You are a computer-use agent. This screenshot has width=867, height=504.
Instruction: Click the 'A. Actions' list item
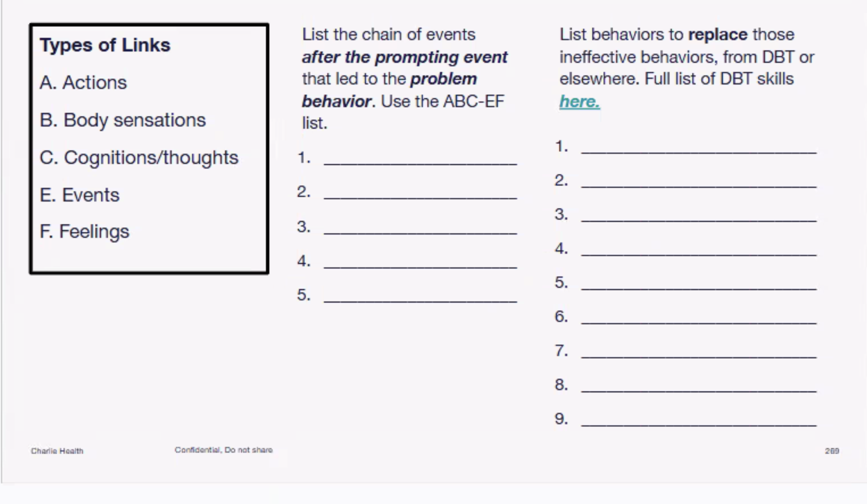click(83, 82)
